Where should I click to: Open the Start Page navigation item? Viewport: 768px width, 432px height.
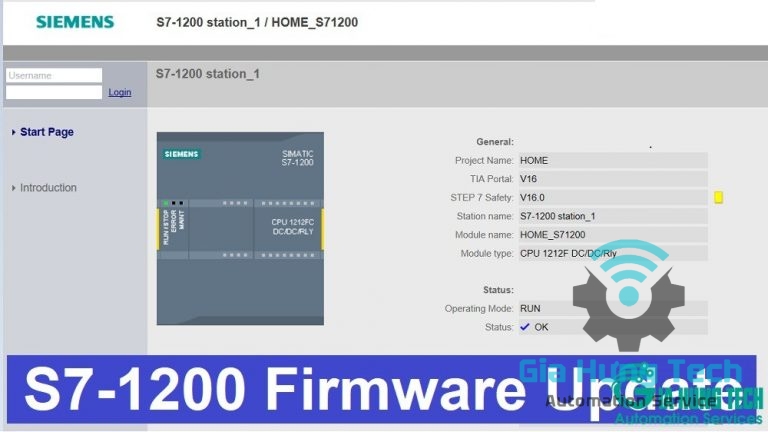[x=47, y=132]
